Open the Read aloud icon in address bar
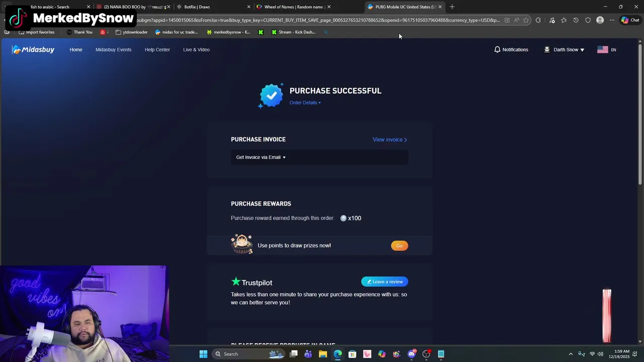This screenshot has height=362, width=644. 516,20
